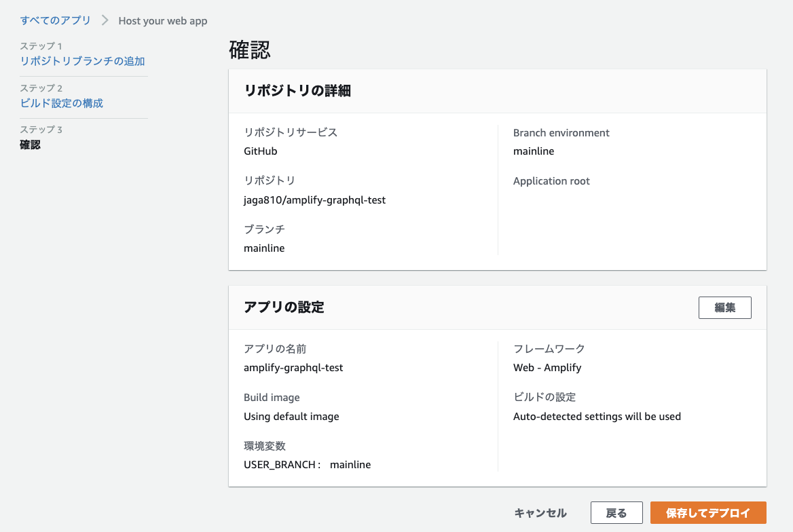
Task: Click the アプリの名前 label
Action: pyautogui.click(x=274, y=349)
